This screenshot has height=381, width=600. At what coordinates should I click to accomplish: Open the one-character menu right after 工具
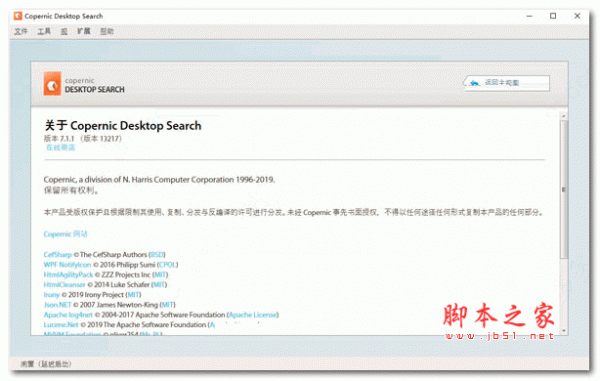tap(64, 31)
